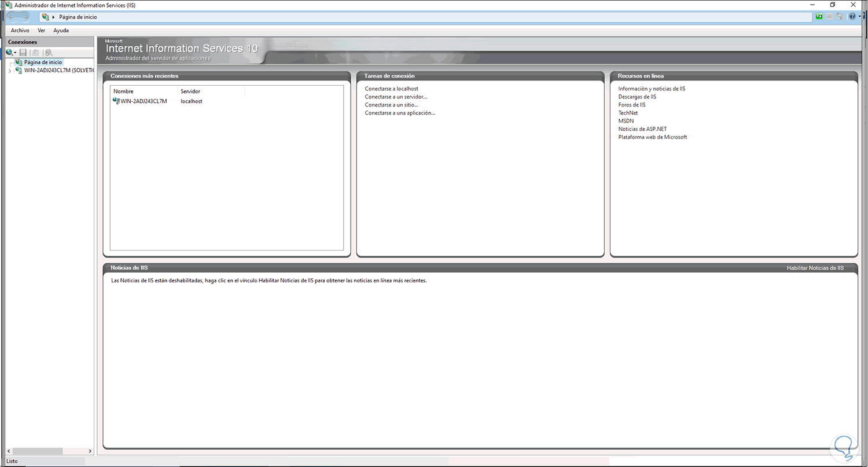Screen dimensions: 868x467
Task: Open the Ayuda menu
Action: [x=61, y=30]
